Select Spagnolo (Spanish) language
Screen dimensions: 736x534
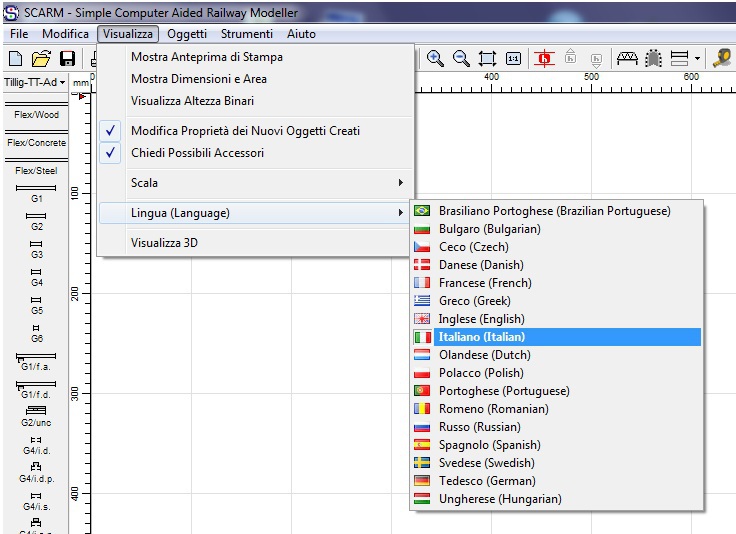click(x=557, y=445)
